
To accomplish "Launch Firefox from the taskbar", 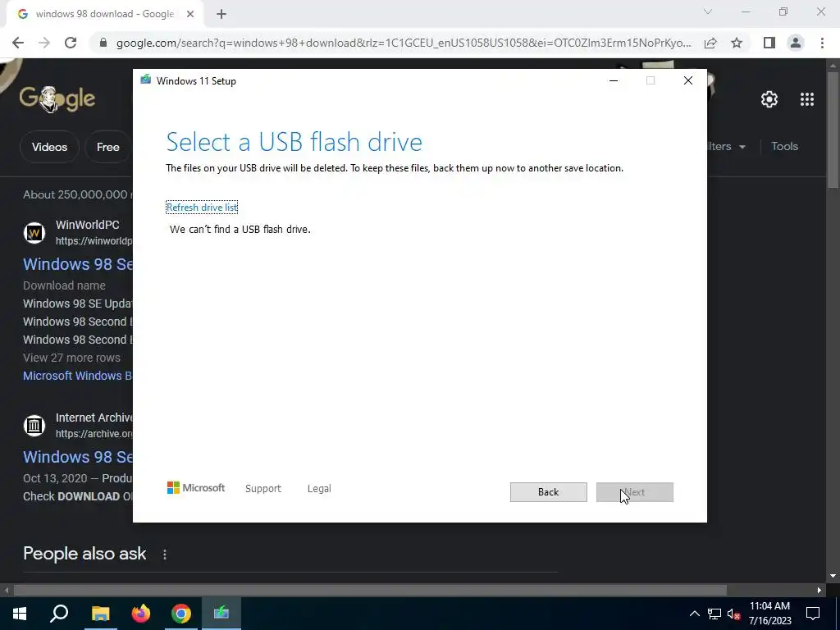I will coord(141,614).
